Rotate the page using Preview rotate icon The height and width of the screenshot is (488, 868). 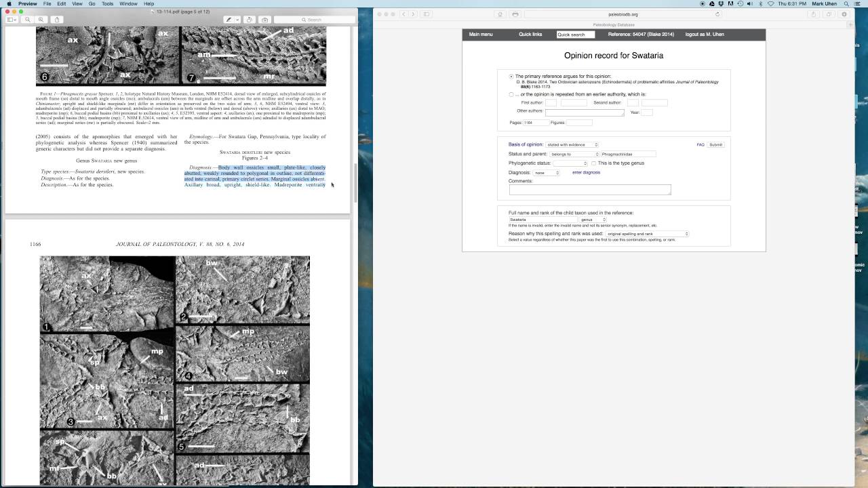coord(250,20)
